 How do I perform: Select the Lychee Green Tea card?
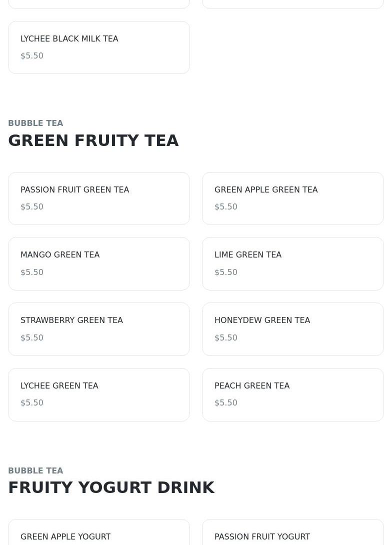(99, 395)
